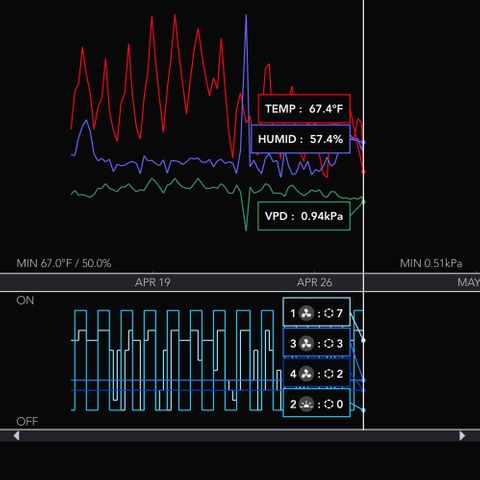Select the TEMP 67.4°F readout box
This screenshot has width=480, height=480.
point(304,109)
